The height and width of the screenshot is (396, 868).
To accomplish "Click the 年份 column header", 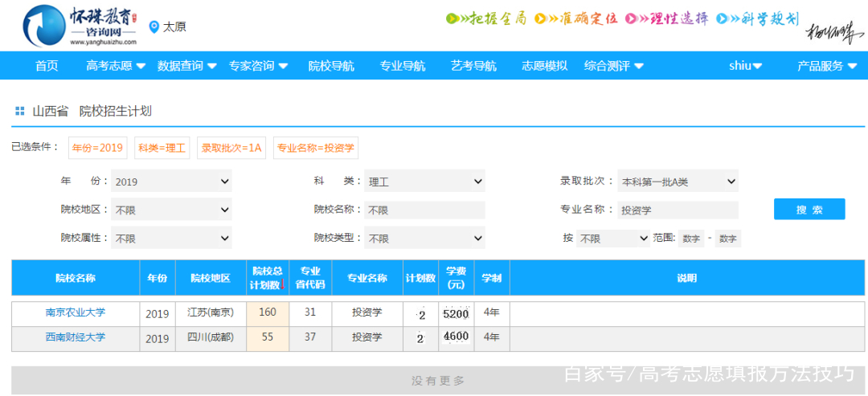I will coord(158,278).
